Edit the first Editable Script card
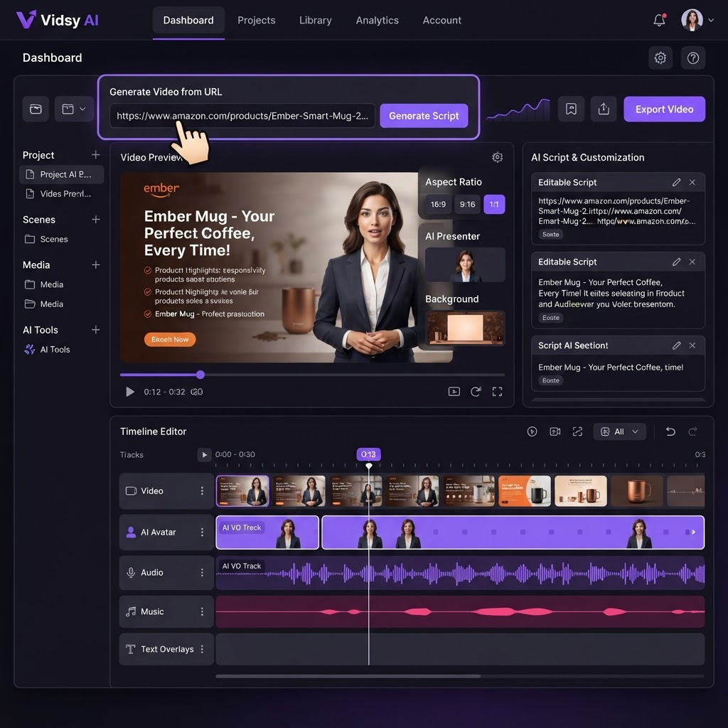The image size is (728, 728). [x=677, y=183]
